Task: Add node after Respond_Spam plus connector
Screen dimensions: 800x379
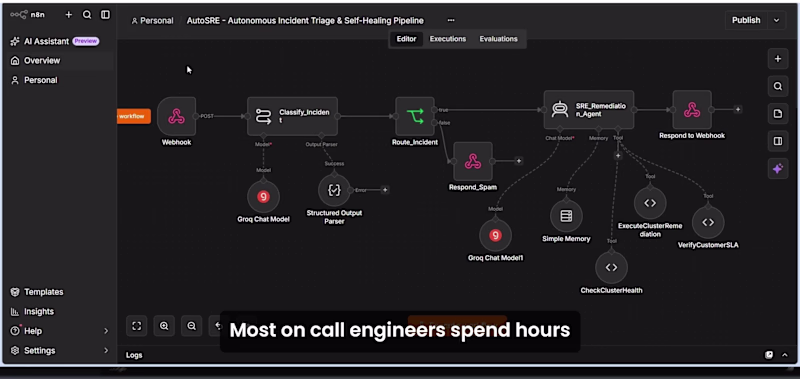Action: (518, 161)
